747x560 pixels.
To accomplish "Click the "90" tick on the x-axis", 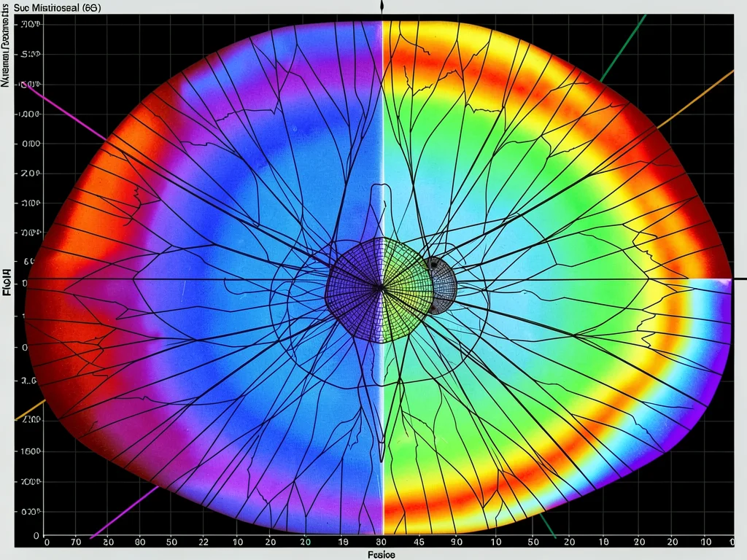I will coord(457,542).
